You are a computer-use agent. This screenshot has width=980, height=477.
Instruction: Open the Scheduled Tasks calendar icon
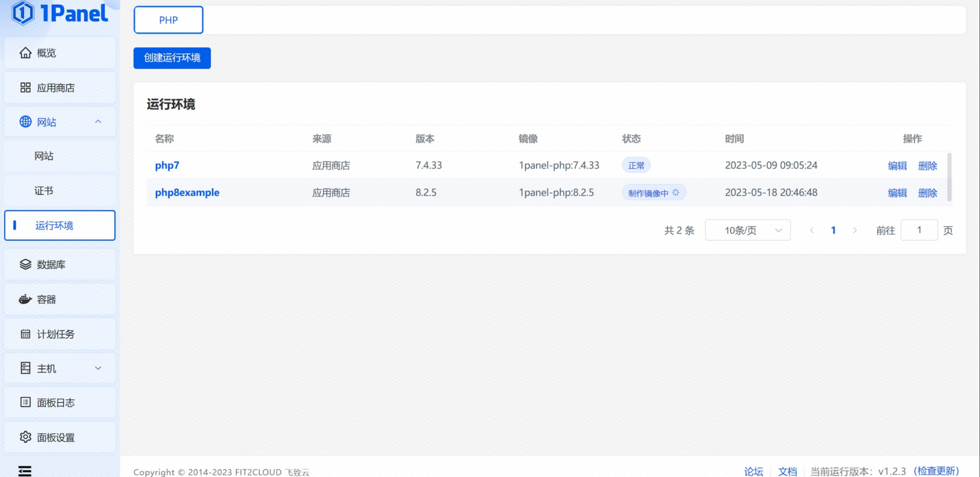[x=25, y=334]
